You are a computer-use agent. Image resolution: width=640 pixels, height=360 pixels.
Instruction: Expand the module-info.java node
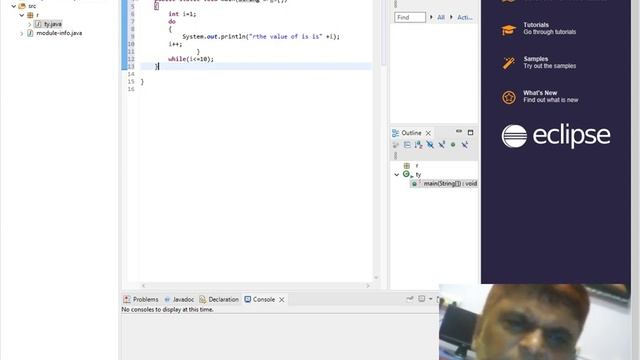click(22, 33)
